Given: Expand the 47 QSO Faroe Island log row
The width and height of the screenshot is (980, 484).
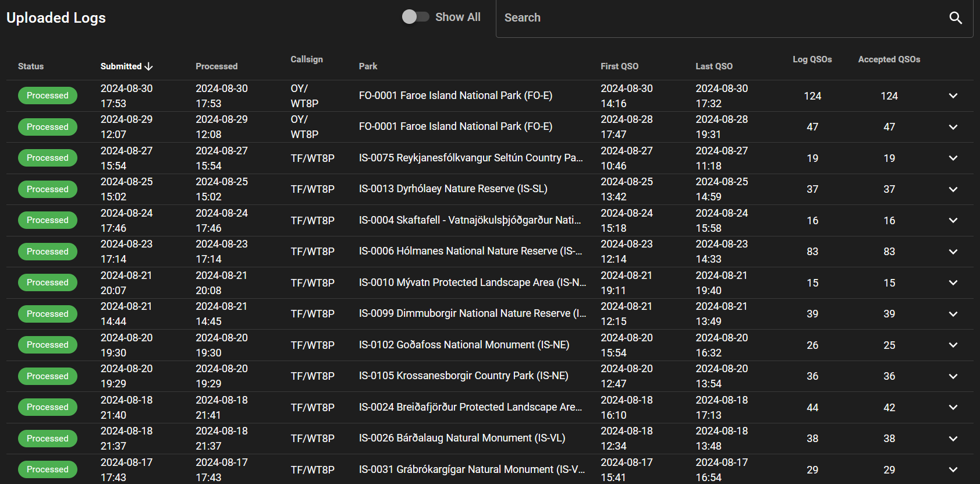Looking at the screenshot, I should pos(953,127).
